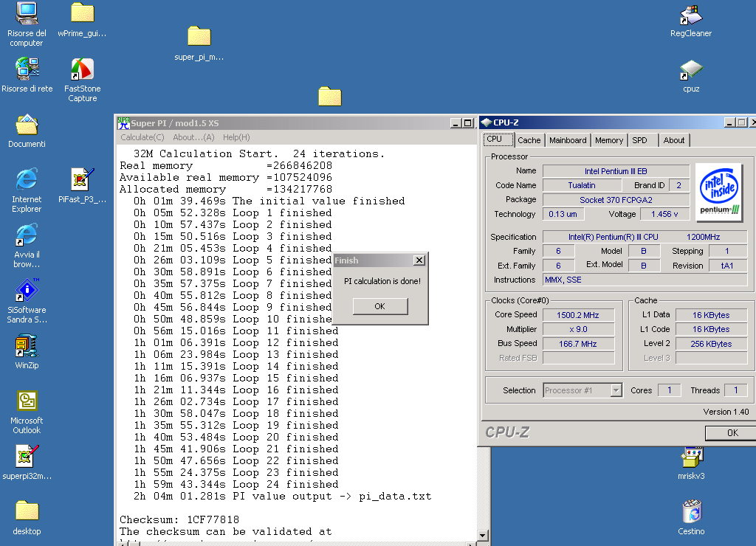This screenshot has width=756, height=546.
Task: Open the Help(H) menu in Super PI
Action: pyautogui.click(x=236, y=137)
